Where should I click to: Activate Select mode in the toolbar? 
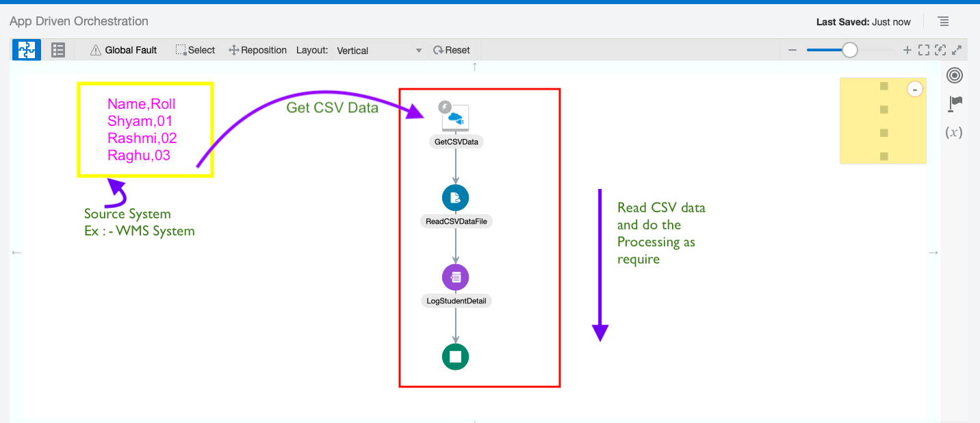(x=196, y=49)
